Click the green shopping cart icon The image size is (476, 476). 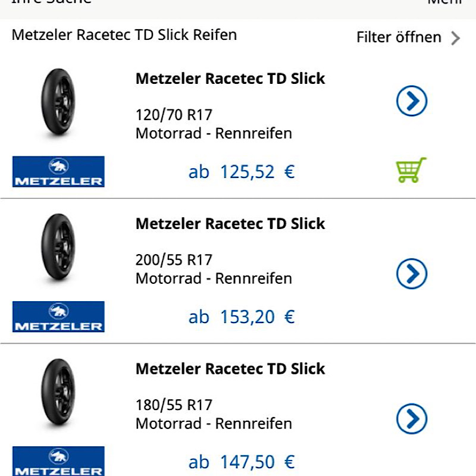point(411,170)
